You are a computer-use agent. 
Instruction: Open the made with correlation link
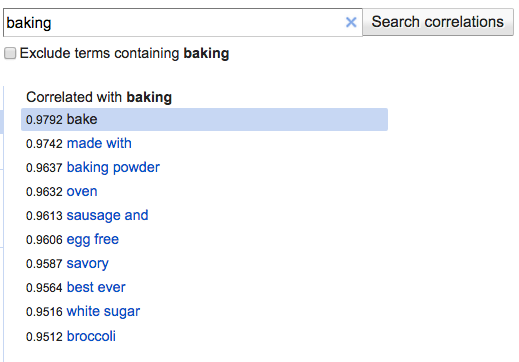point(99,143)
